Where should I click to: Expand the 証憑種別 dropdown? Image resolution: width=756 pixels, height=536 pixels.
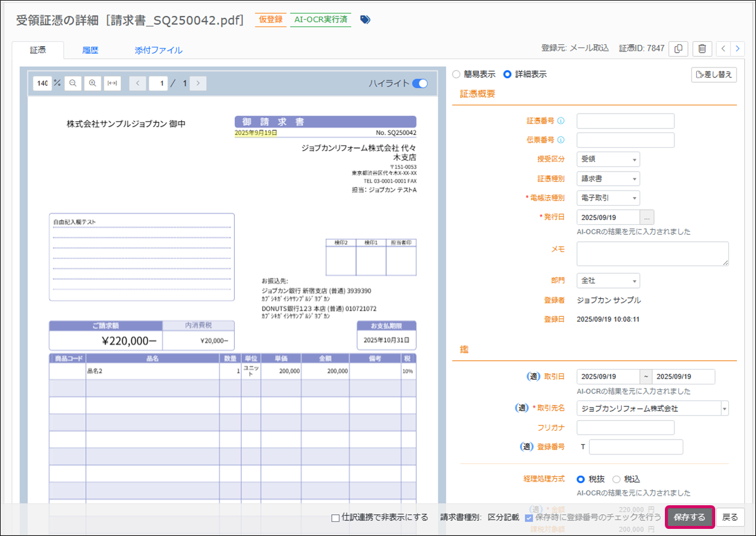(x=608, y=179)
